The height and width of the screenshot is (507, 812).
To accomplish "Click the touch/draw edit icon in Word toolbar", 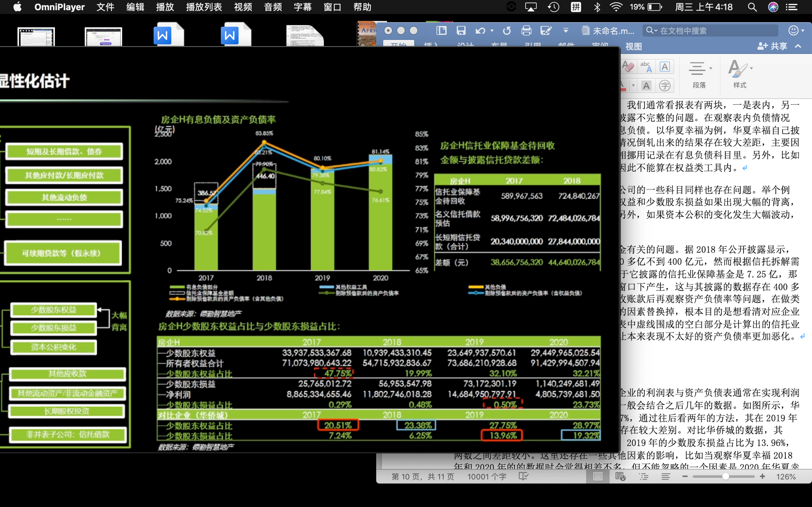I will [546, 31].
